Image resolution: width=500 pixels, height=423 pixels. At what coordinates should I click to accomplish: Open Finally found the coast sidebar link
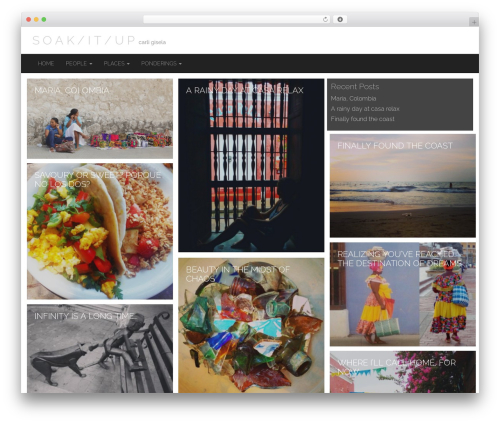coord(362,119)
